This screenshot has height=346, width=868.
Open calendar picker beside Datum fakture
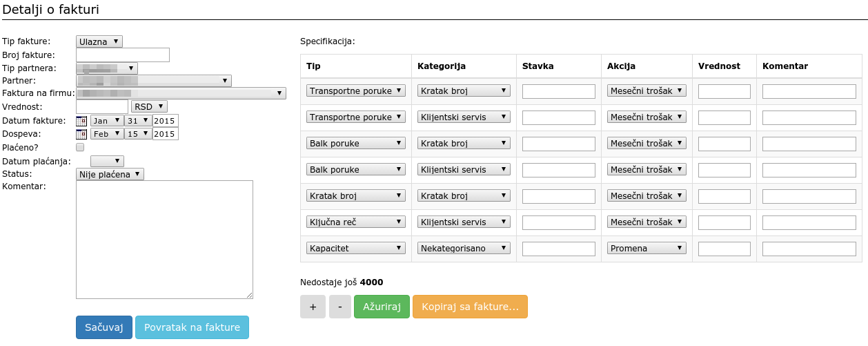pos(81,120)
